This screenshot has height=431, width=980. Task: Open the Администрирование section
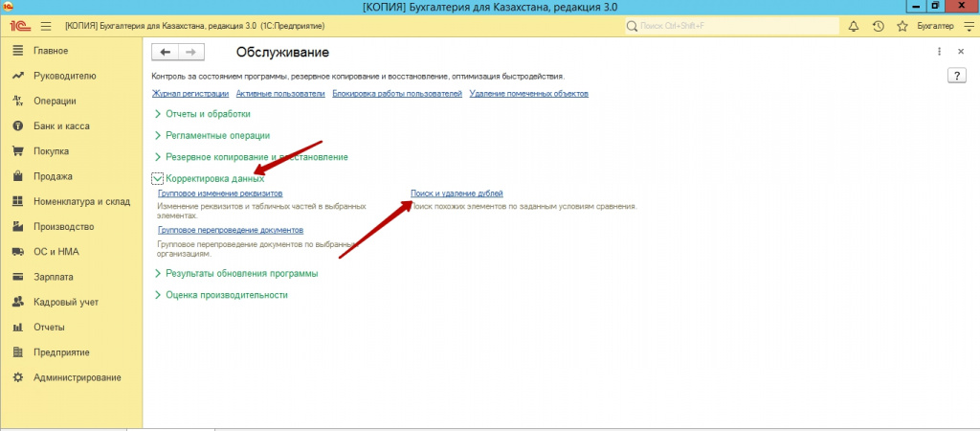pos(78,377)
